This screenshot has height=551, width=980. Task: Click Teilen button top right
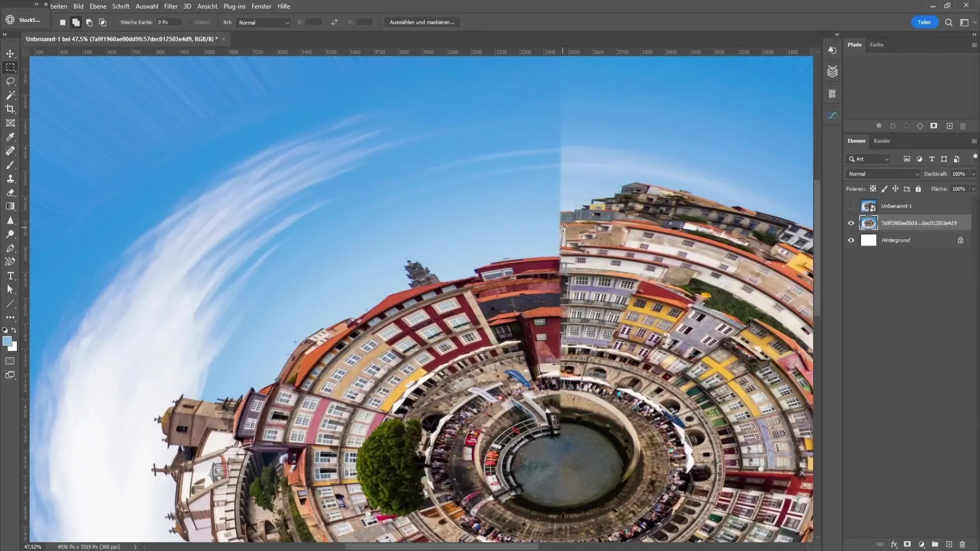[x=925, y=21]
